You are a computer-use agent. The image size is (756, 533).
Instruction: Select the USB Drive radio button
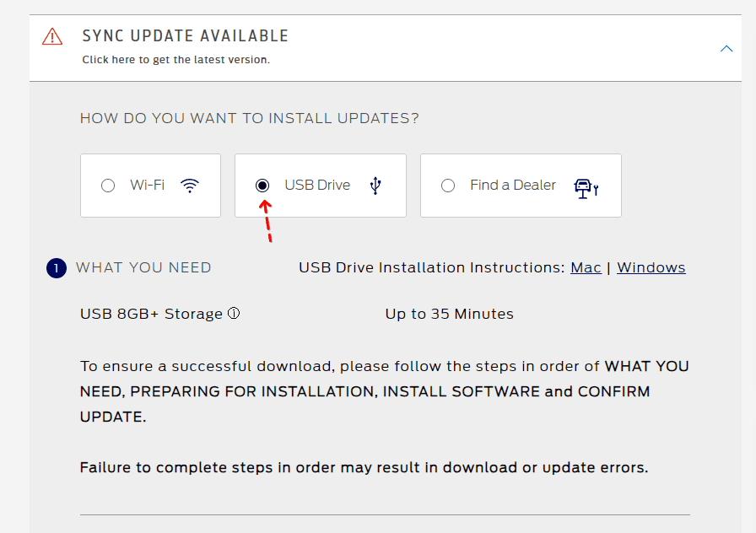click(x=262, y=186)
